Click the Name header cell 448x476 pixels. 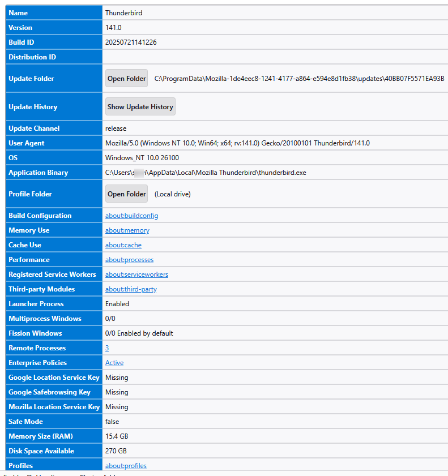tap(54, 13)
